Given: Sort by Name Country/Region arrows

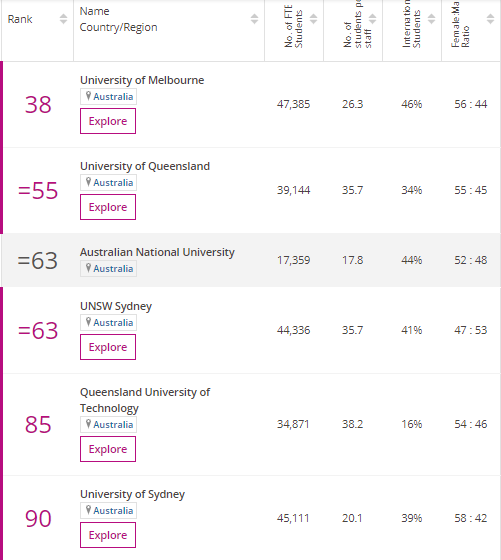Looking at the screenshot, I should (x=254, y=19).
